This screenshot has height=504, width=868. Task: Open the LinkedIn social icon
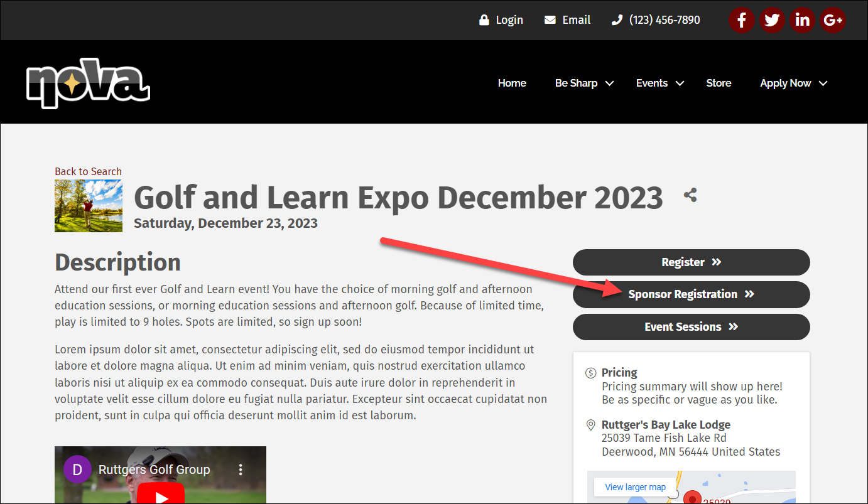coord(802,20)
